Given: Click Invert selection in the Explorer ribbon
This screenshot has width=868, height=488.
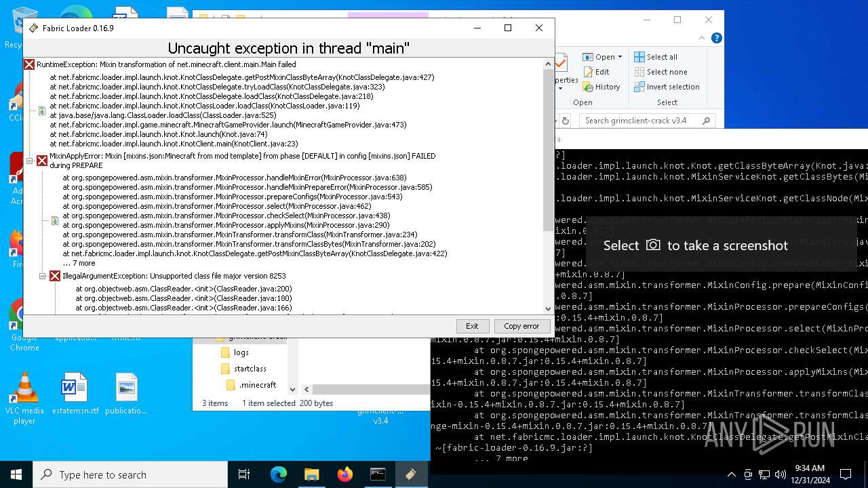Looking at the screenshot, I should coord(667,87).
